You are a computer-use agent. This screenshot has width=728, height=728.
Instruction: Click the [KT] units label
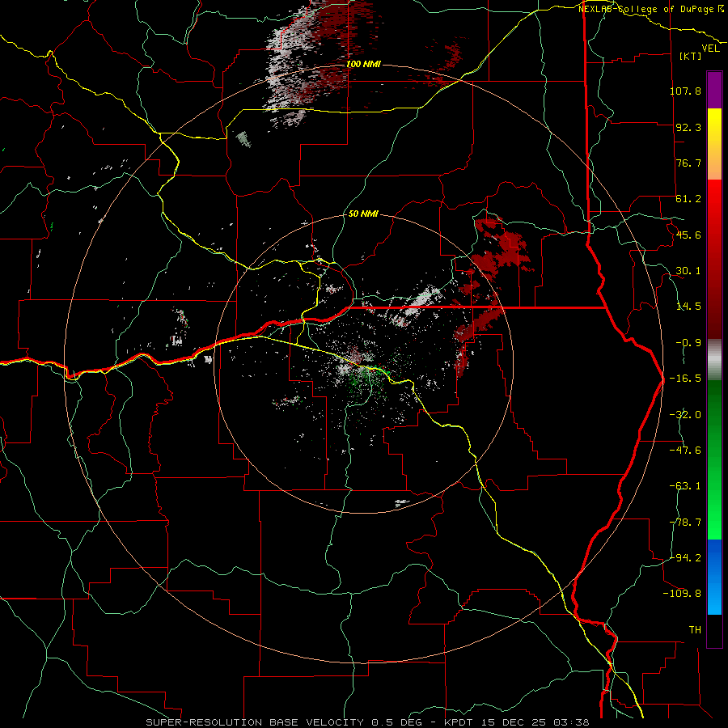pos(691,56)
